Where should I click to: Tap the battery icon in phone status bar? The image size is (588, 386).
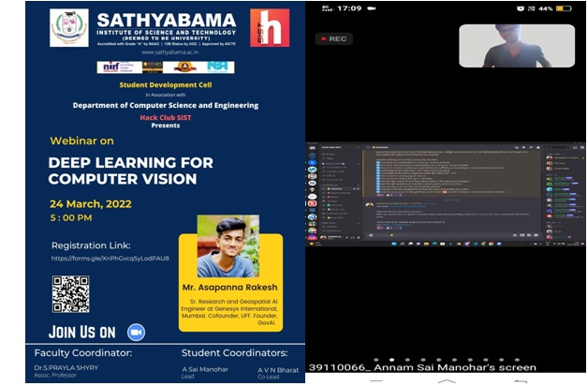[564, 8]
